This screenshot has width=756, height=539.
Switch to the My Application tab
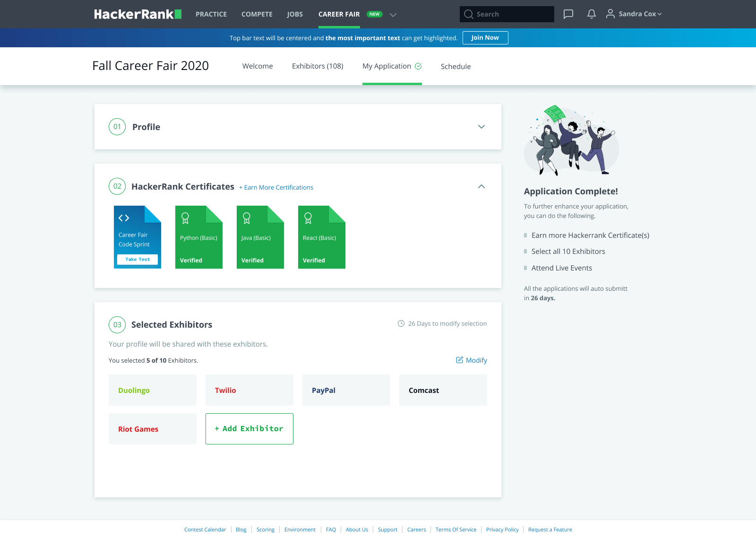387,66
